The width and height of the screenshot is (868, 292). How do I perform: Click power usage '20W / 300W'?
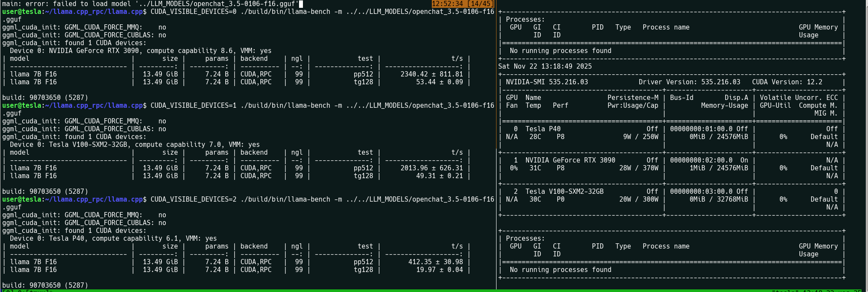tap(639, 199)
